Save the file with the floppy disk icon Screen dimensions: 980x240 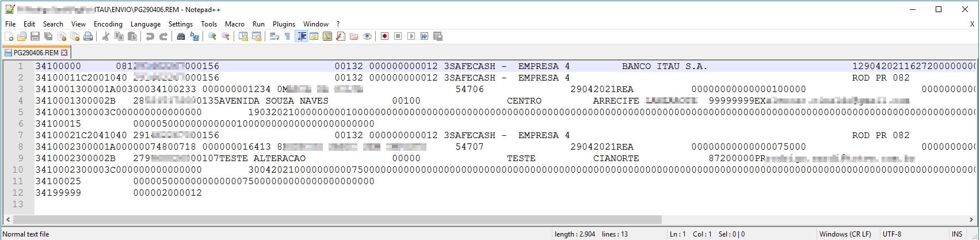[x=35, y=36]
